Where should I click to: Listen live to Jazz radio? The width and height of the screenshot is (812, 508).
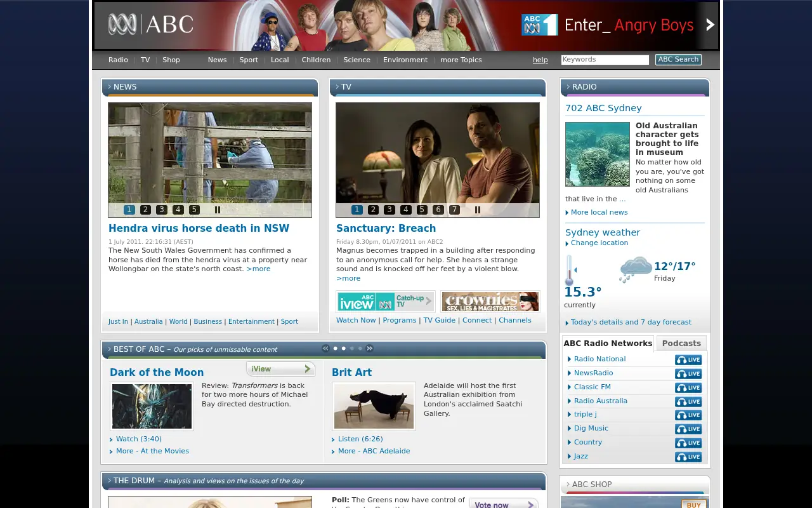(688, 457)
